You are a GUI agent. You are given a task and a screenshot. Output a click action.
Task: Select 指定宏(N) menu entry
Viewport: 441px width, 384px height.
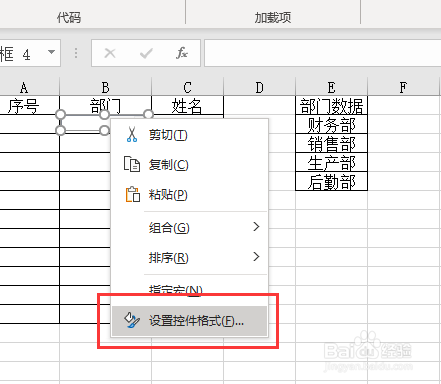pyautogui.click(x=189, y=290)
